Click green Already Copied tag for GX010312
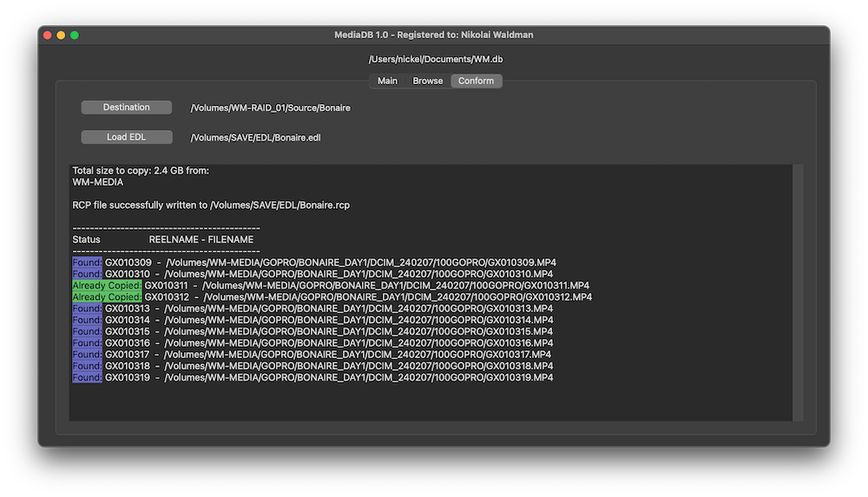868x497 pixels. tap(107, 297)
